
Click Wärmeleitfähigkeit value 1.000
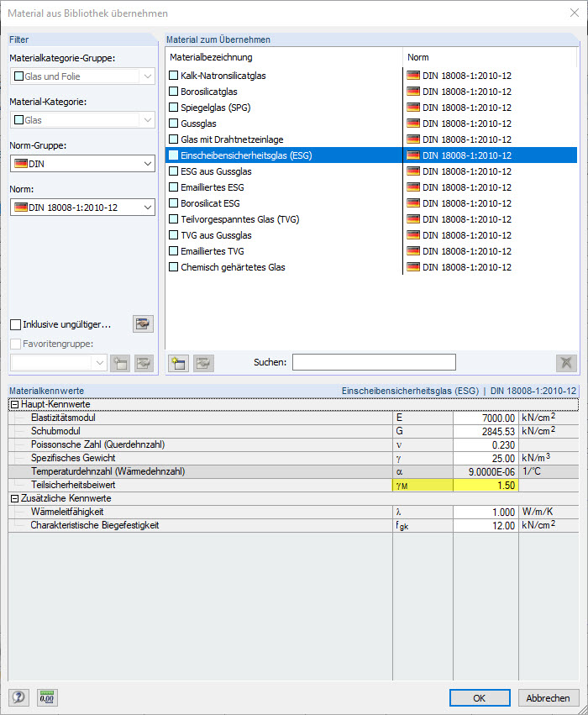click(x=486, y=512)
